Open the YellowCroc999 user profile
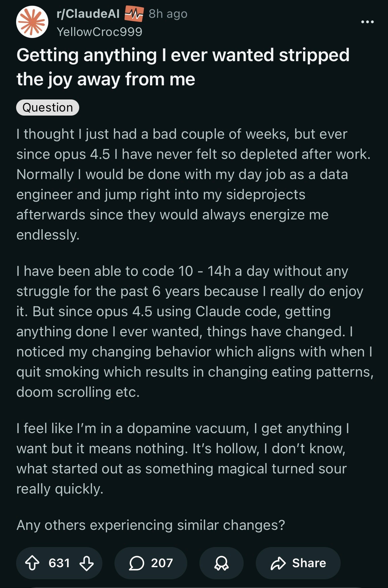Screen dimensions: 388x588 (99, 32)
